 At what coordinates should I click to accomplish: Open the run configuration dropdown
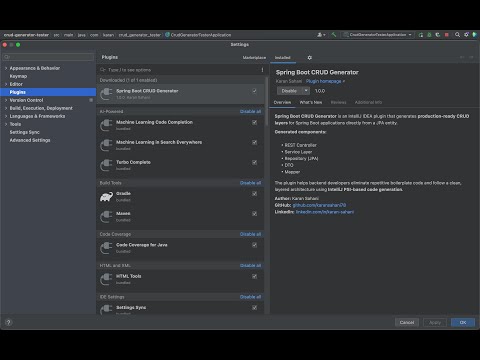[x=378, y=35]
